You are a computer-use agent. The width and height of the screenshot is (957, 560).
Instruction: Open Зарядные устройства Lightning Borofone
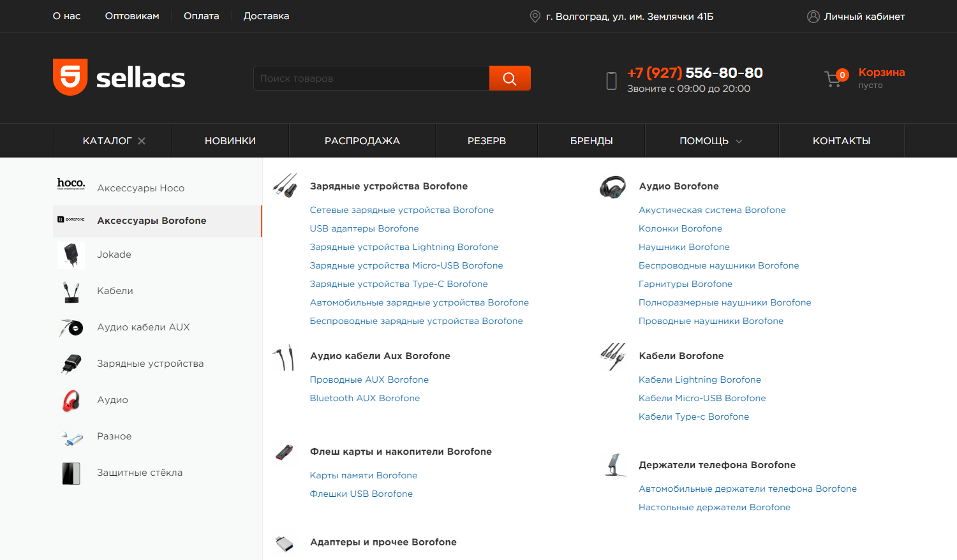[404, 247]
